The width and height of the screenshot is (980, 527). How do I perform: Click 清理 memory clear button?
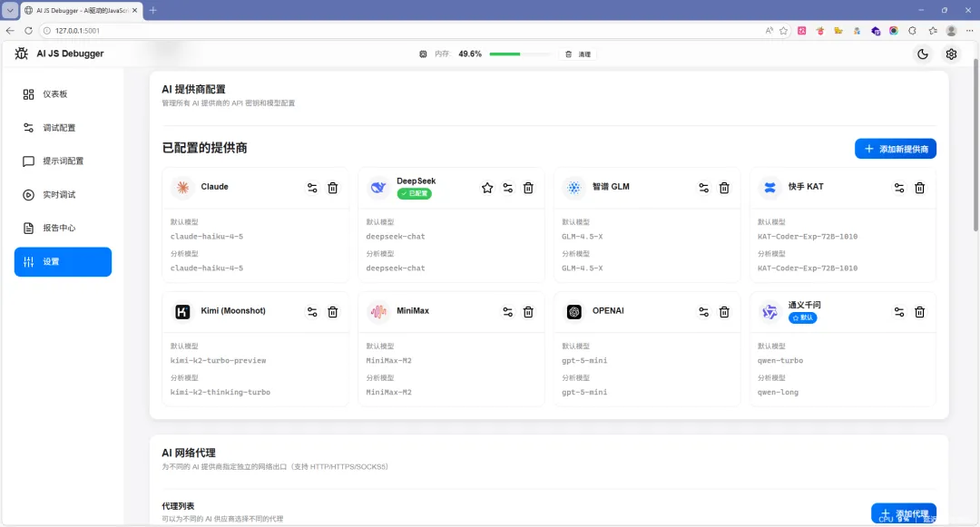pos(578,54)
